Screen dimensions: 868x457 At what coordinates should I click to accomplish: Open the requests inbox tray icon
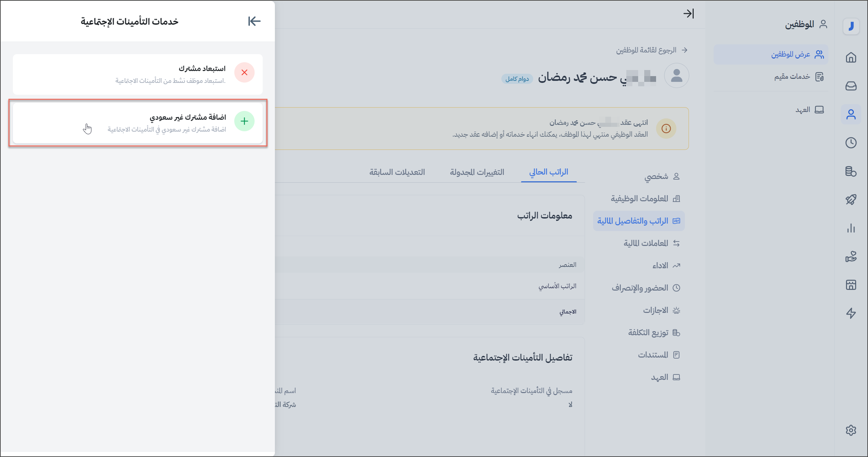pos(851,86)
